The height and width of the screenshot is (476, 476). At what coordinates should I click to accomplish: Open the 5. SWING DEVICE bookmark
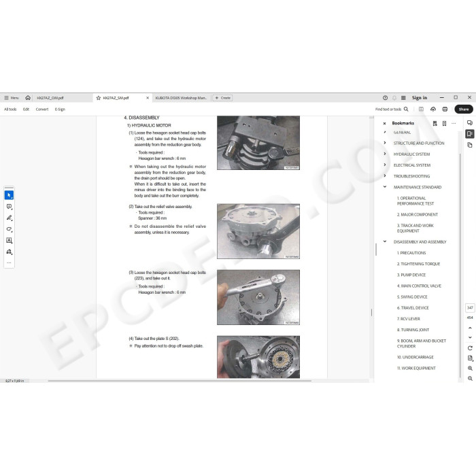pos(412,297)
